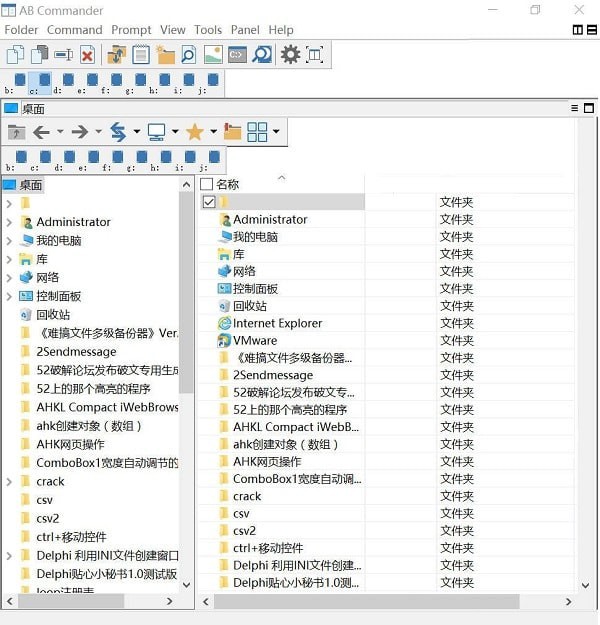Screen dimensions: 600x625
Task: Open the Command menu
Action: [75, 30]
